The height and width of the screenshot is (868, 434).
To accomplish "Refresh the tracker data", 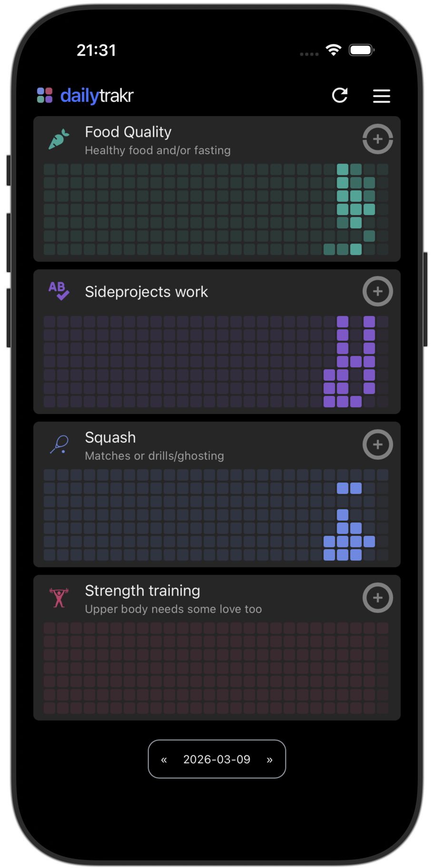I will click(x=340, y=96).
